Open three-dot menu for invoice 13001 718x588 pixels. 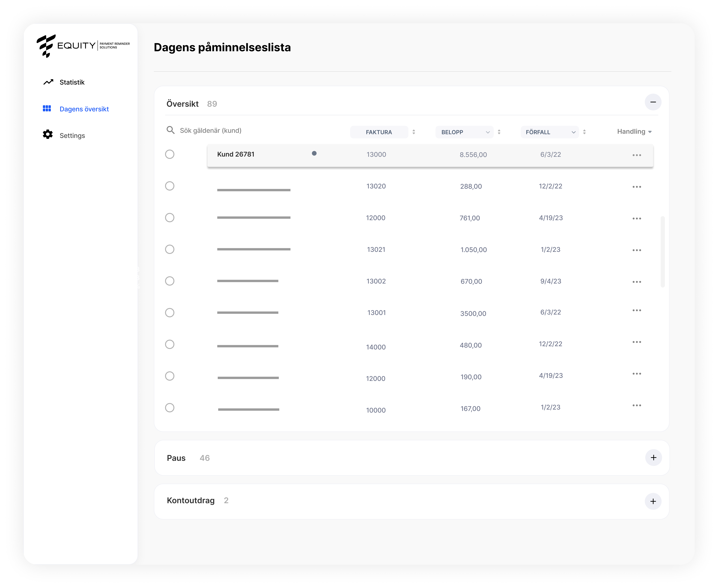point(637,310)
